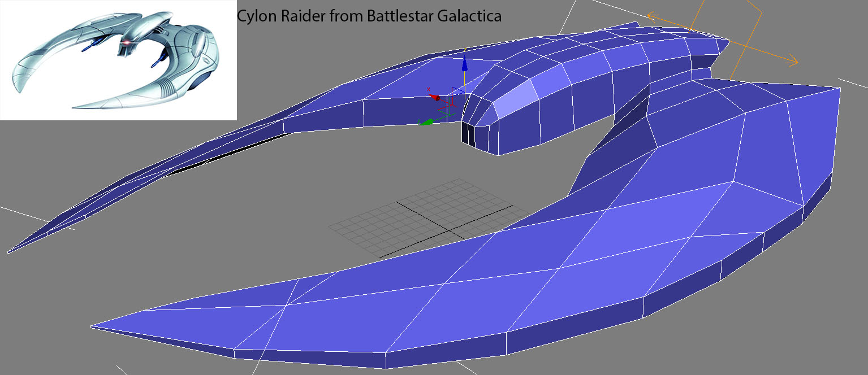This screenshot has height=375, width=868.
Task: Click the small X label beside the red arrow
Action: pos(429,90)
